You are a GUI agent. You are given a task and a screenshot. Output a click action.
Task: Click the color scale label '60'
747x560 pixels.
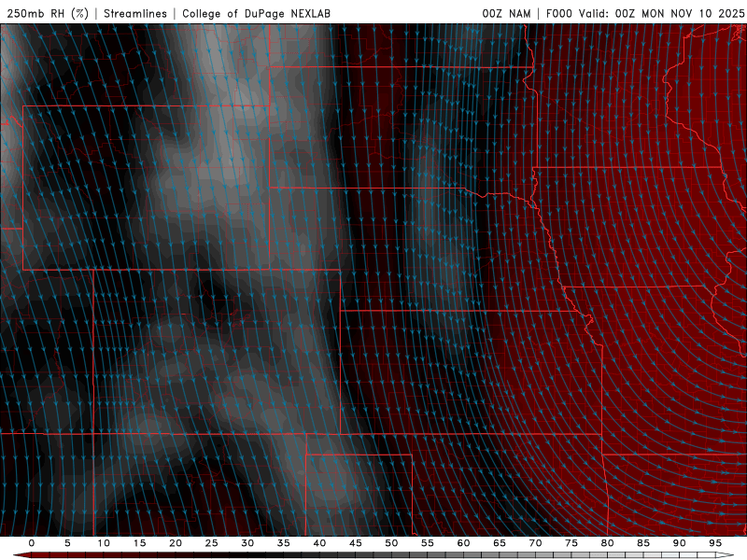(463, 543)
